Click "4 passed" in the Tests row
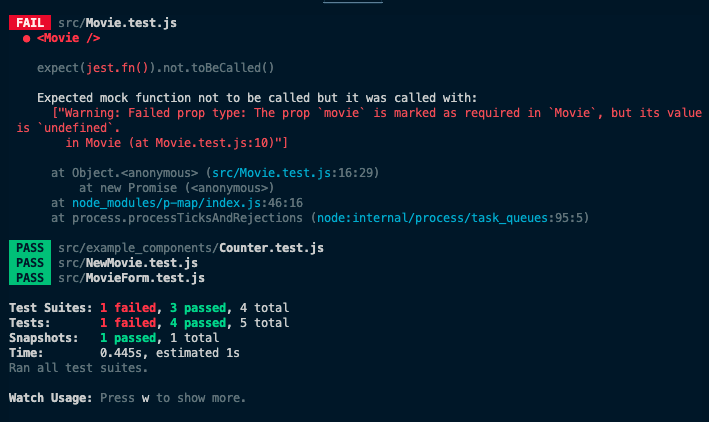The height and width of the screenshot is (422, 709). click(198, 322)
